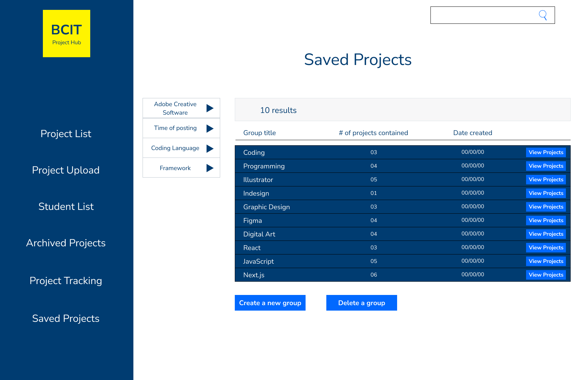The height and width of the screenshot is (380, 588).
Task: Open the Project List page
Action: click(x=66, y=134)
